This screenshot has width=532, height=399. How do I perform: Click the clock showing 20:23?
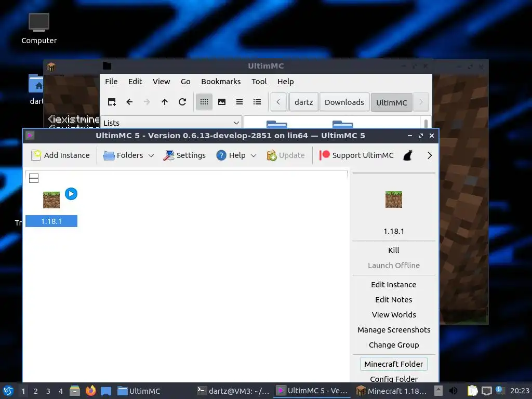pos(520,391)
